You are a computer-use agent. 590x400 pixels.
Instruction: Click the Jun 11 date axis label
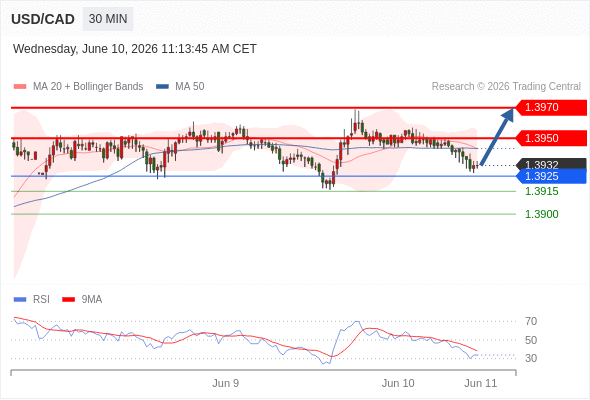click(481, 383)
